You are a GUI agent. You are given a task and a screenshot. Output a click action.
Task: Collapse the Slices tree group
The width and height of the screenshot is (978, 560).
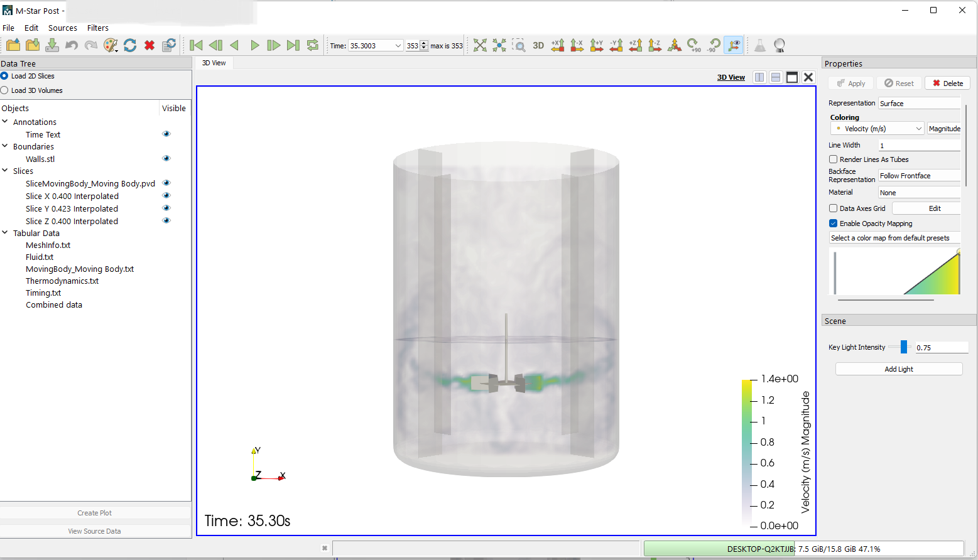tap(5, 171)
